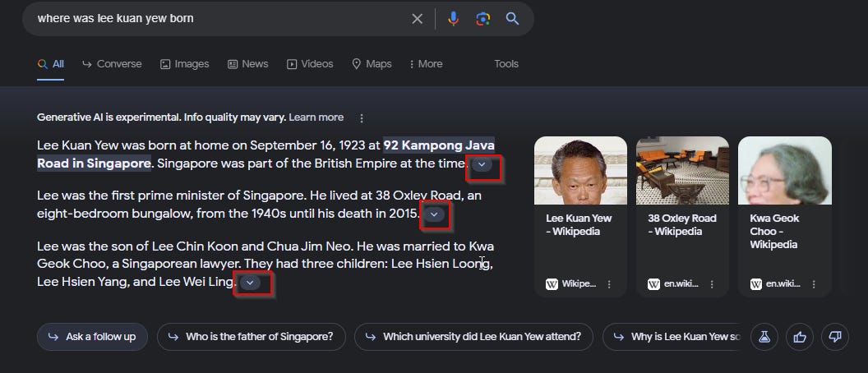Switch to the Maps tab

372,64
